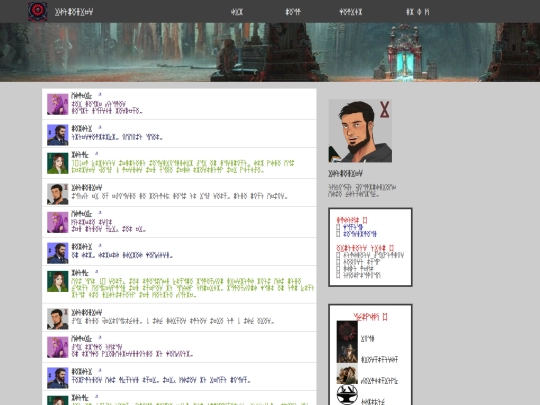Click the small marker icon after the third post's username
The width and height of the screenshot is (540, 405).
click(x=96, y=154)
